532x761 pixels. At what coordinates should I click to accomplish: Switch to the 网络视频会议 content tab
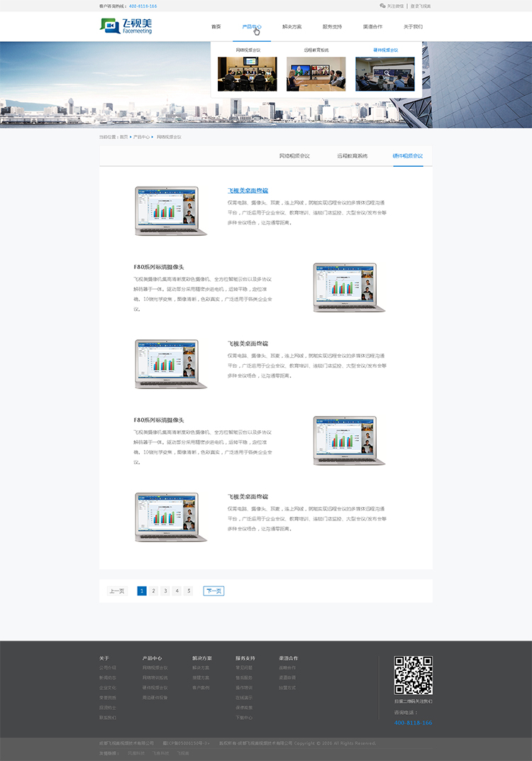click(x=294, y=155)
